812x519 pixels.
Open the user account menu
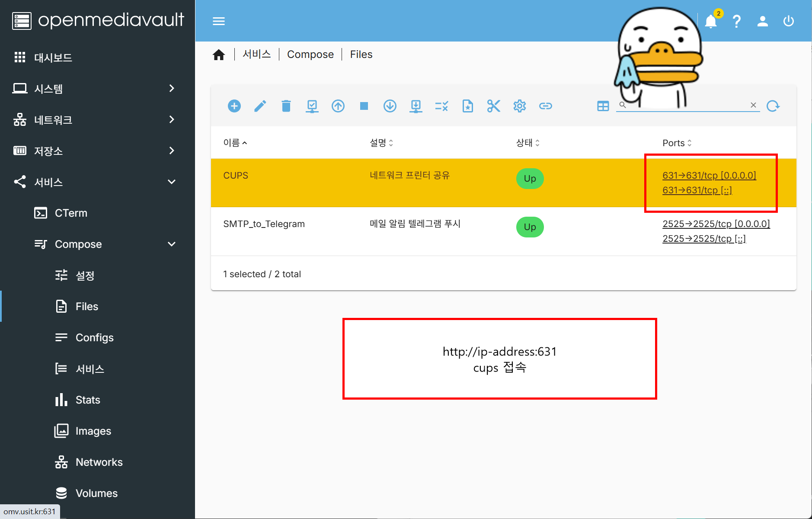763,21
